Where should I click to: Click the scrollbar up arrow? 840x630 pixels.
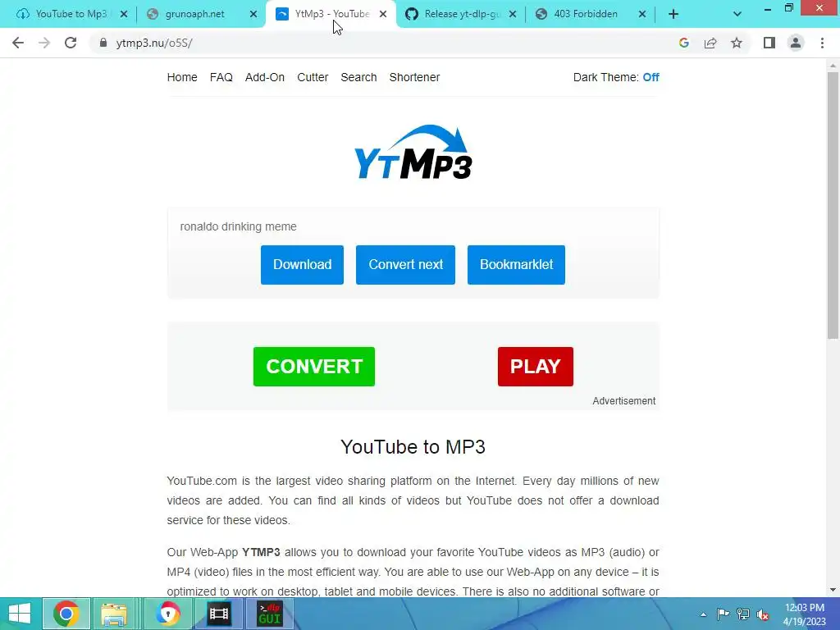tap(833, 66)
